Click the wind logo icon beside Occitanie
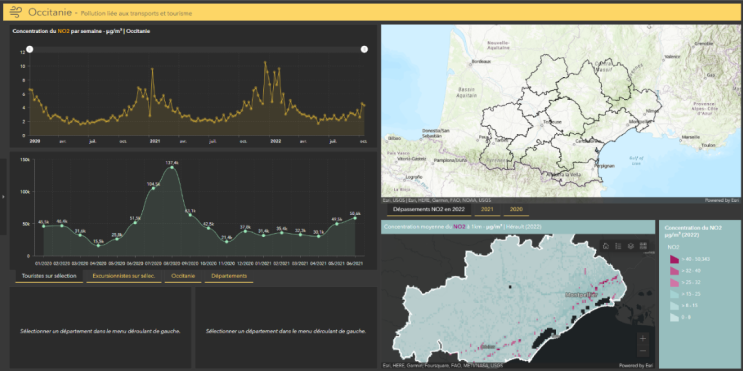743x371 pixels. 16,12
